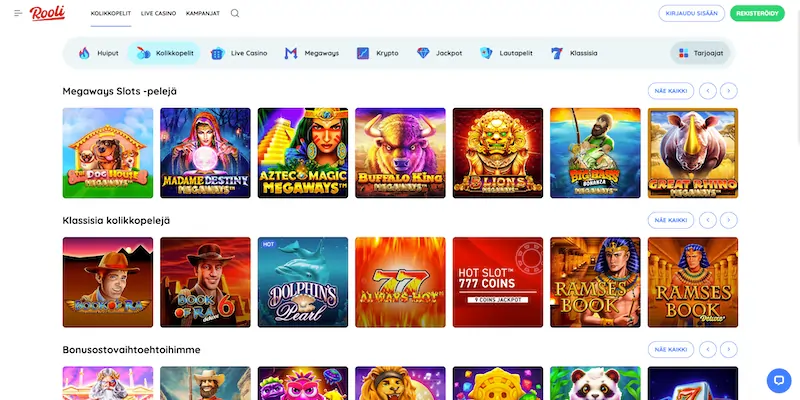This screenshot has width=800, height=400.
Task: Open Ramses Book game without Deluxe label
Action: (x=595, y=282)
